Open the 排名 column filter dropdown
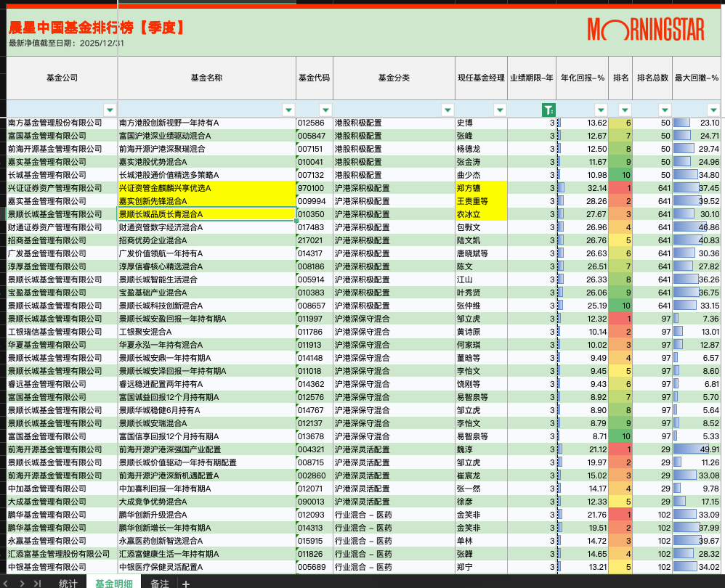Screen dimensions: 725x588 (x=625, y=110)
